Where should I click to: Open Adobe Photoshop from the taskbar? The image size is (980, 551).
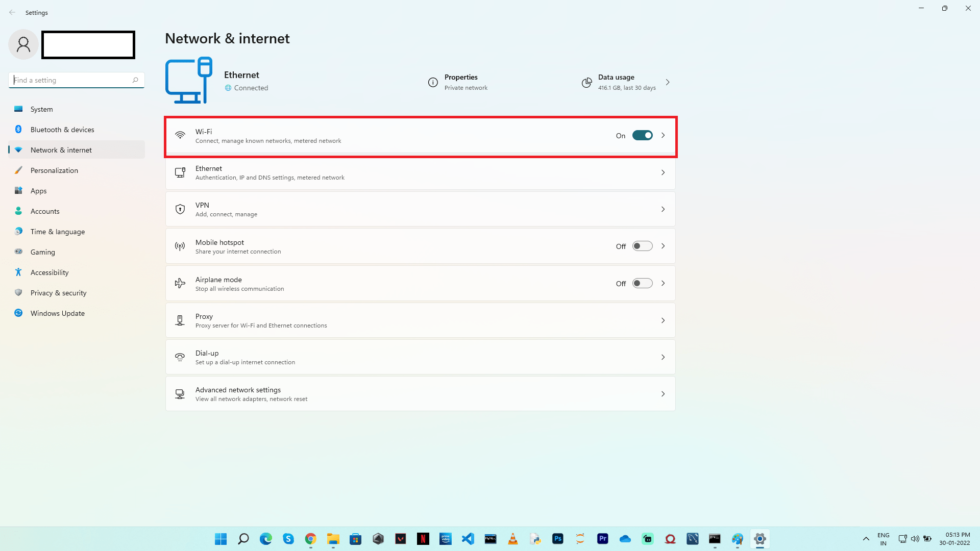coord(558,539)
